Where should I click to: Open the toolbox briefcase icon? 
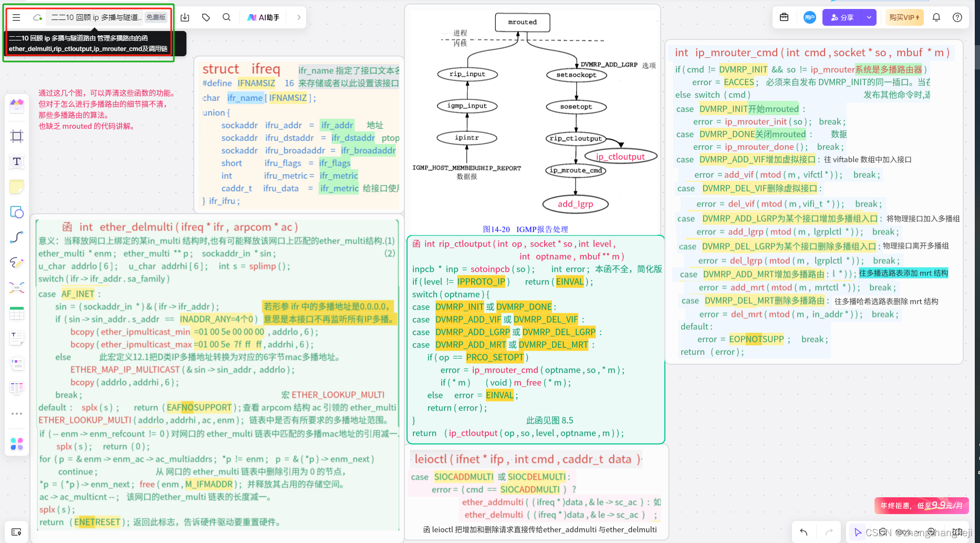click(x=784, y=17)
